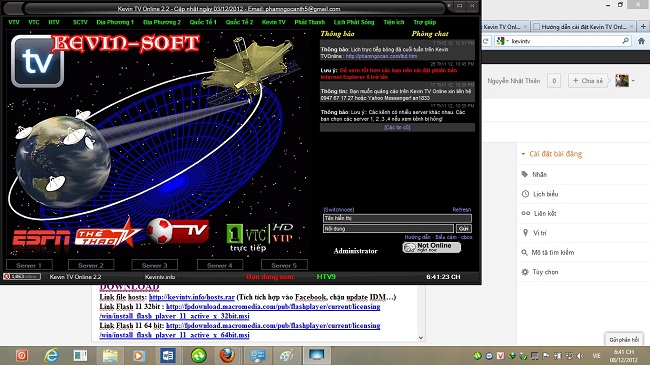This screenshot has height=365, width=650.
Task: Open the Phòng chat tab
Action: (x=430, y=34)
